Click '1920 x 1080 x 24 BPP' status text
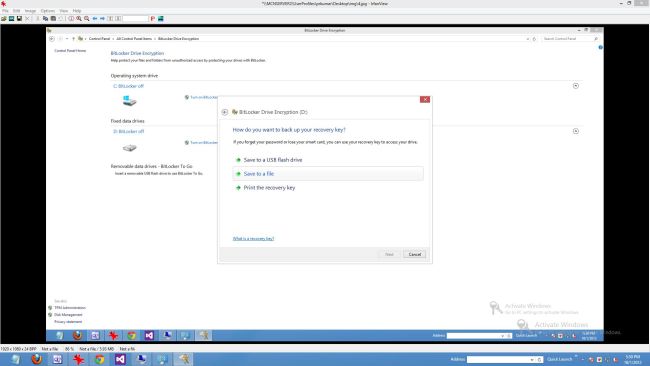The width and height of the screenshot is (650, 366). (x=19, y=349)
